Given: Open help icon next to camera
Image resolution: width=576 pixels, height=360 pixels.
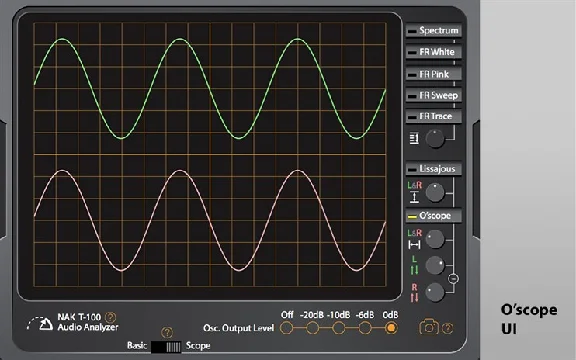Looking at the screenshot, I should pos(447,328).
